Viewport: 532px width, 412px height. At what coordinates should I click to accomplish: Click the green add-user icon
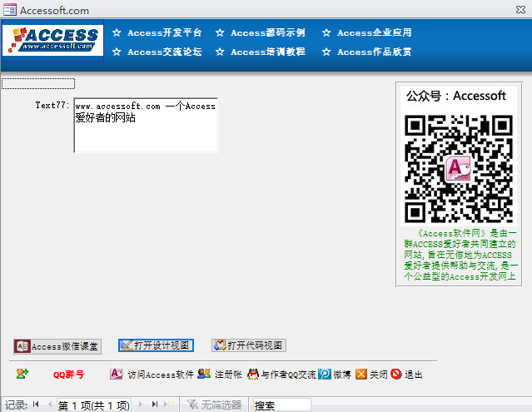click(22, 374)
